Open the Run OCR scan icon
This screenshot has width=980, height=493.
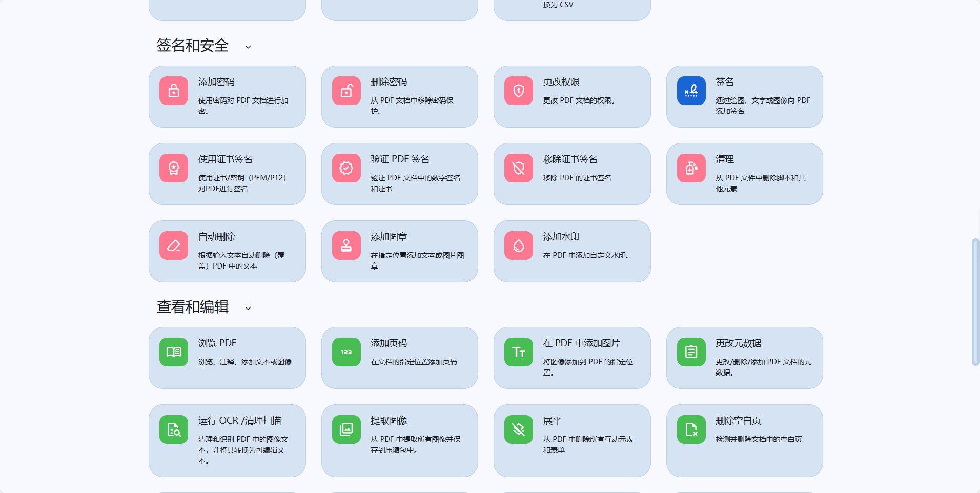(x=174, y=429)
